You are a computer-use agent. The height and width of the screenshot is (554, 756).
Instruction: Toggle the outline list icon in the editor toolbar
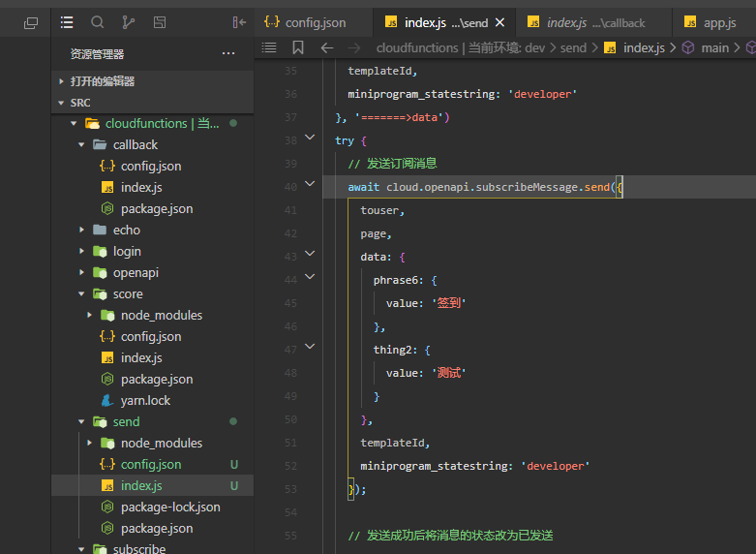tap(269, 47)
